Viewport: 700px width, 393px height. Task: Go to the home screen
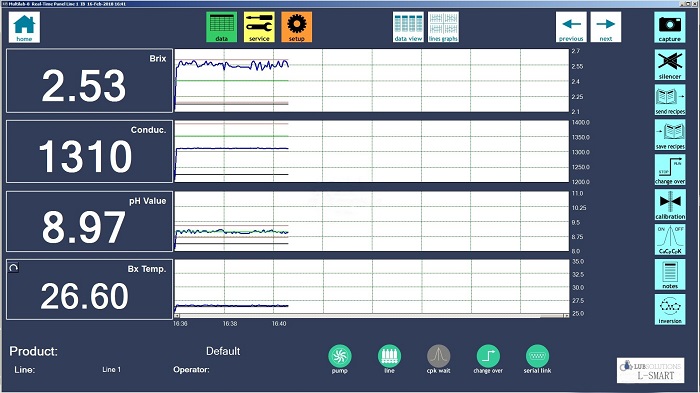pyautogui.click(x=24, y=27)
